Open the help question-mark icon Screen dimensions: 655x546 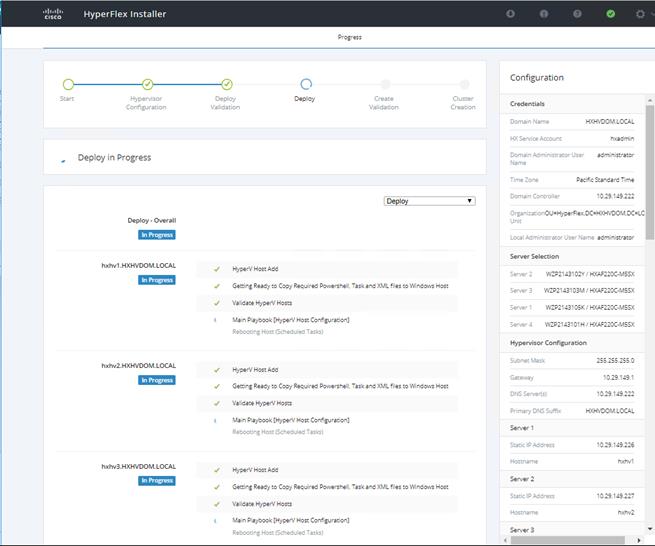577,14
